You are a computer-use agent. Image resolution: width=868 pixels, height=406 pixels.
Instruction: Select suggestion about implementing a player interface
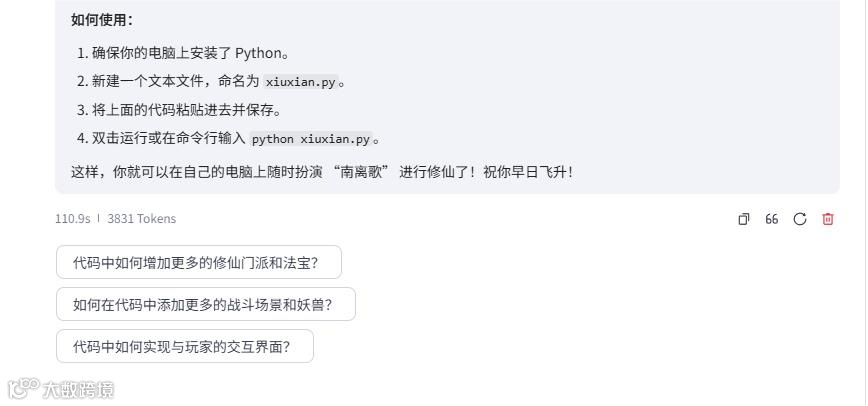click(184, 347)
